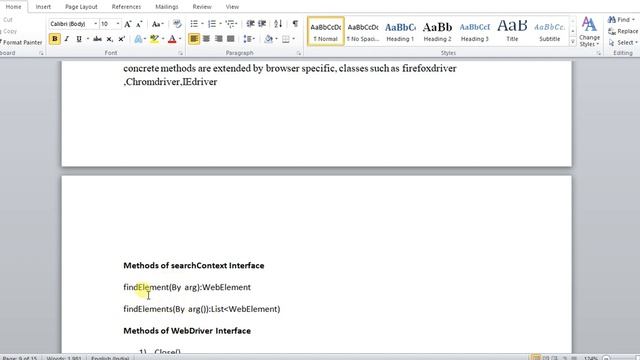640x360 pixels.
Task: Apply Text Highlight Color
Action: pyautogui.click(x=154, y=39)
